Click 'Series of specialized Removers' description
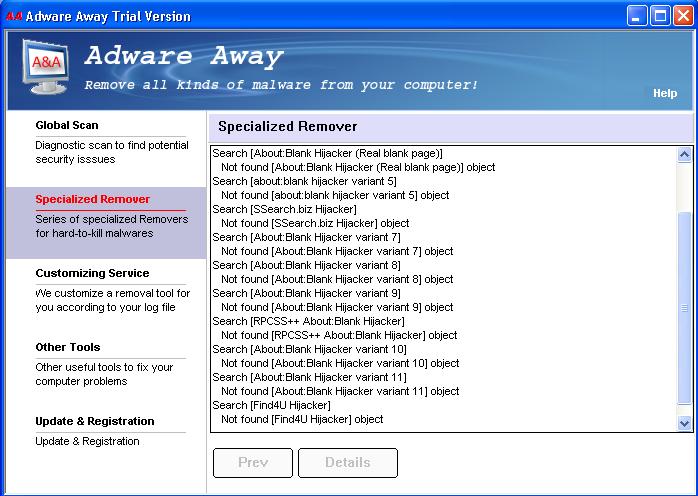 (112, 219)
